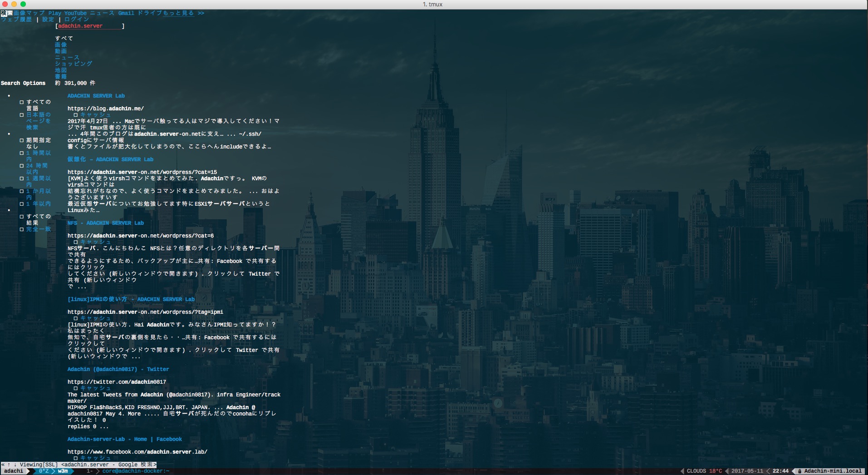Click the adachin.server search input field

click(x=89, y=26)
